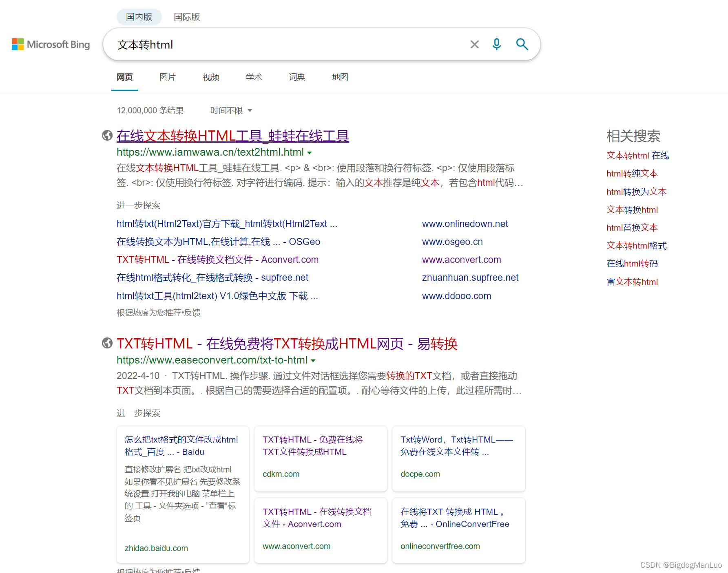Screen dimensions: 728x573
Task: Click 反馈 under the first result
Action: [x=192, y=313]
